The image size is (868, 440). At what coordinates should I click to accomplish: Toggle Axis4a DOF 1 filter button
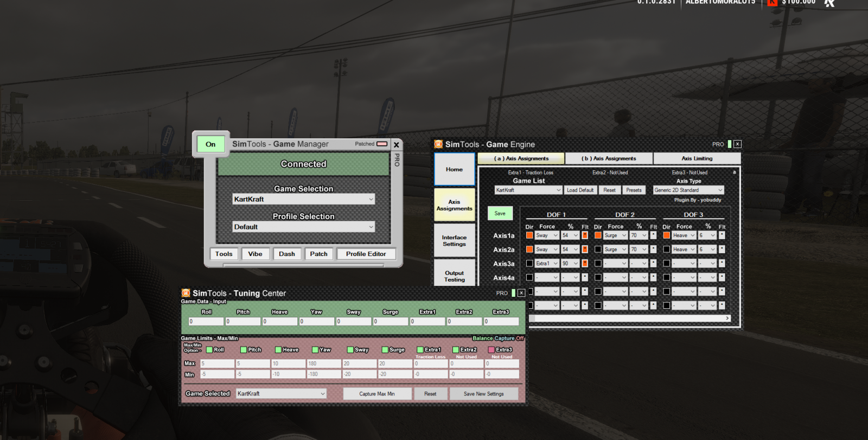585,278
